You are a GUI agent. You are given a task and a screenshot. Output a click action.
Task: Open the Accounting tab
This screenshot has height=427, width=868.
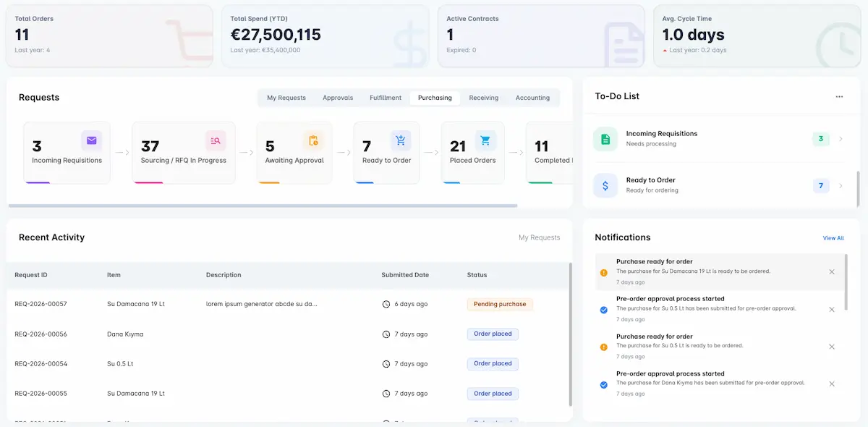(532, 98)
